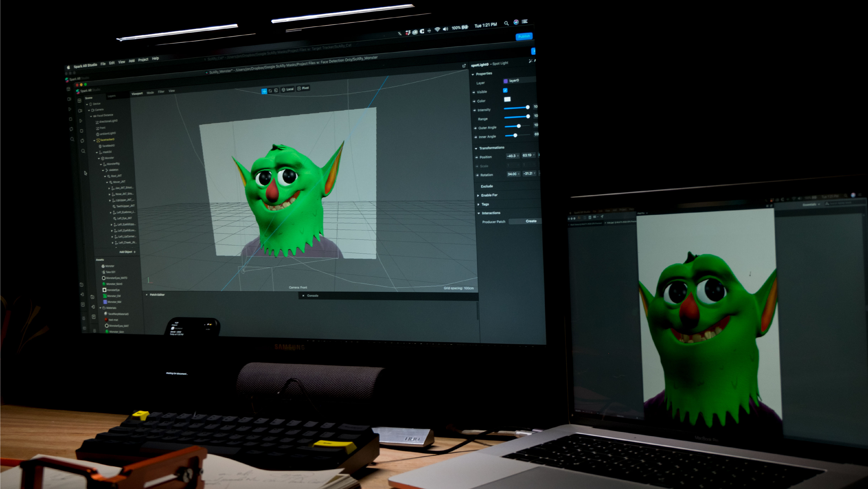Click the Outer Angle slider handle
Screen dimensions: 868x489
pos(519,126)
